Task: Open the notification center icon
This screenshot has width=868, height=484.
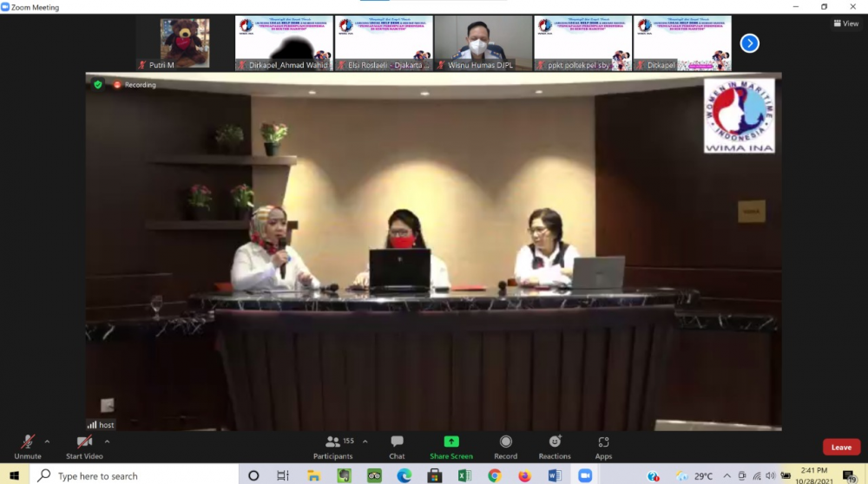Action: pyautogui.click(x=850, y=475)
